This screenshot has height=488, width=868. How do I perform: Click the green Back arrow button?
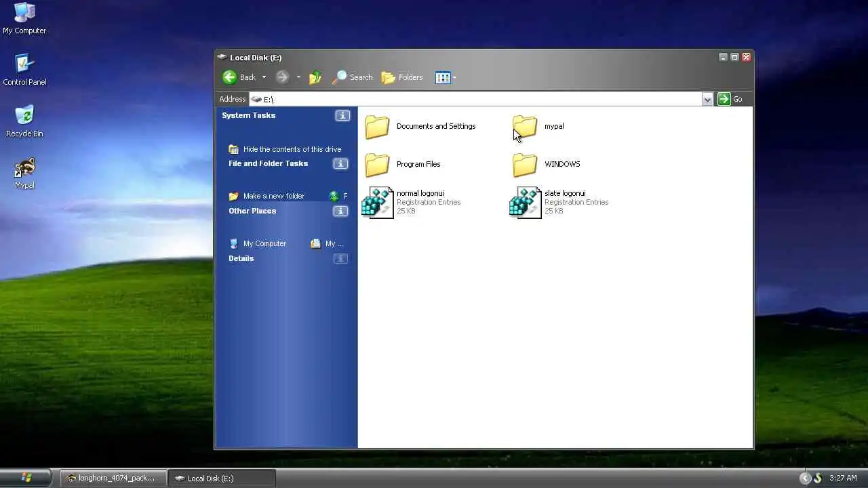pos(230,77)
